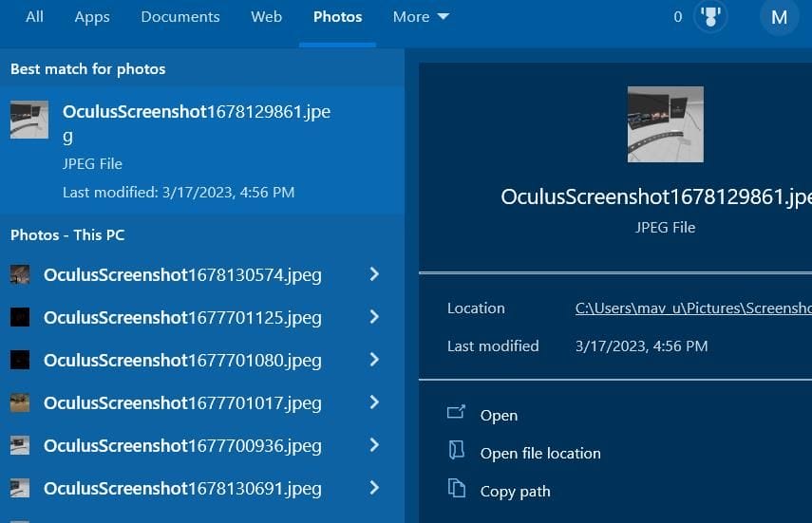Select the Photos tab
The image size is (812, 523).
338,16
